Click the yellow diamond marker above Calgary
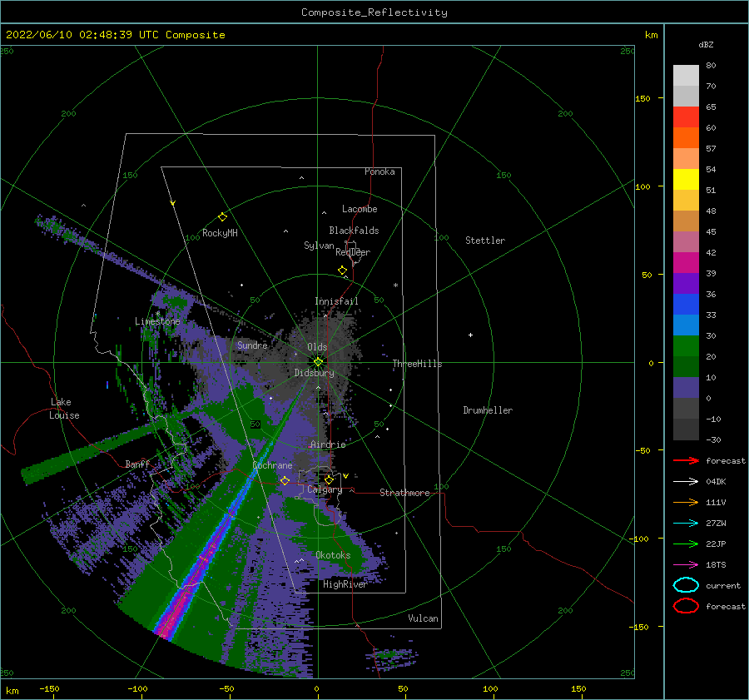 pyautogui.click(x=329, y=479)
